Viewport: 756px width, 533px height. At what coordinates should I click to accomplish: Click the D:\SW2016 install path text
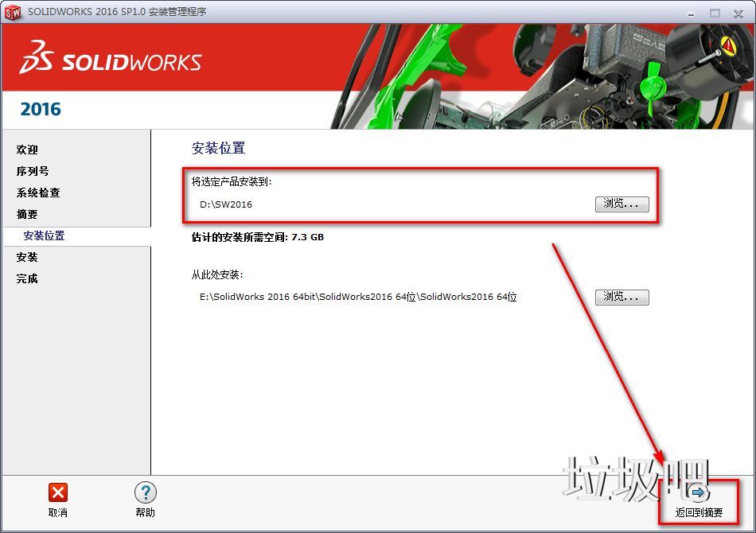click(x=226, y=204)
